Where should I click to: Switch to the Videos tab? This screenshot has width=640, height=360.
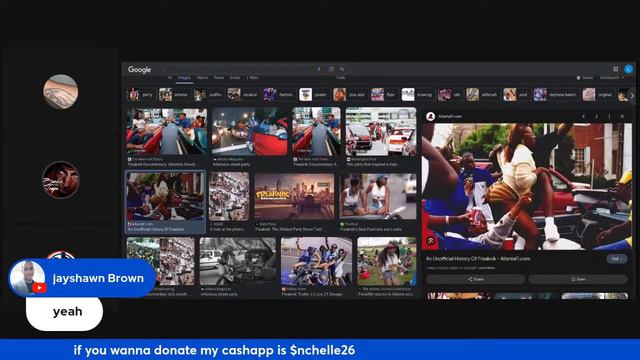[x=202, y=78]
